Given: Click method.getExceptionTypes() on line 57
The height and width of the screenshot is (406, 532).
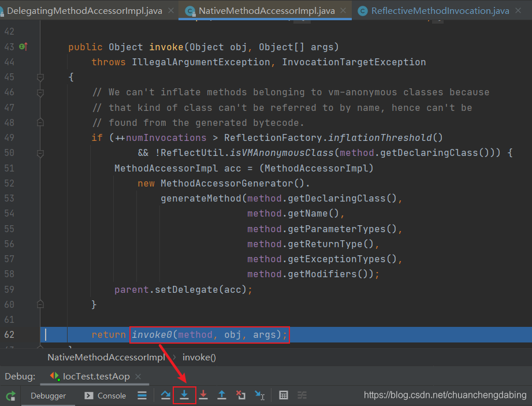Looking at the screenshot, I should tap(322, 259).
